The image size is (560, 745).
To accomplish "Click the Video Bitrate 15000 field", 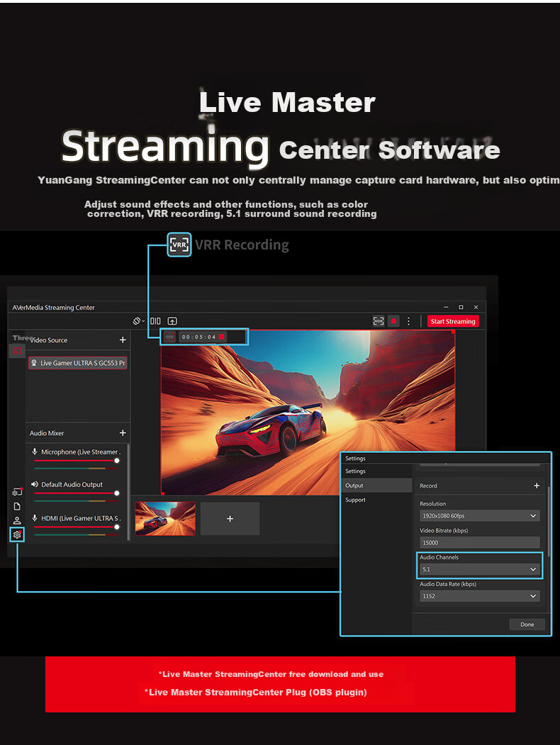I will (x=480, y=542).
